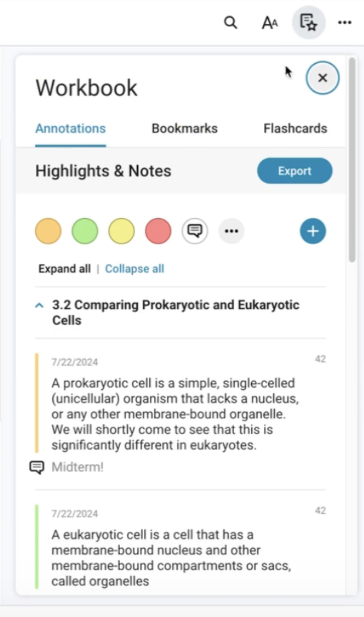Close the Workbook panel
The image size is (364, 617).
click(x=323, y=78)
